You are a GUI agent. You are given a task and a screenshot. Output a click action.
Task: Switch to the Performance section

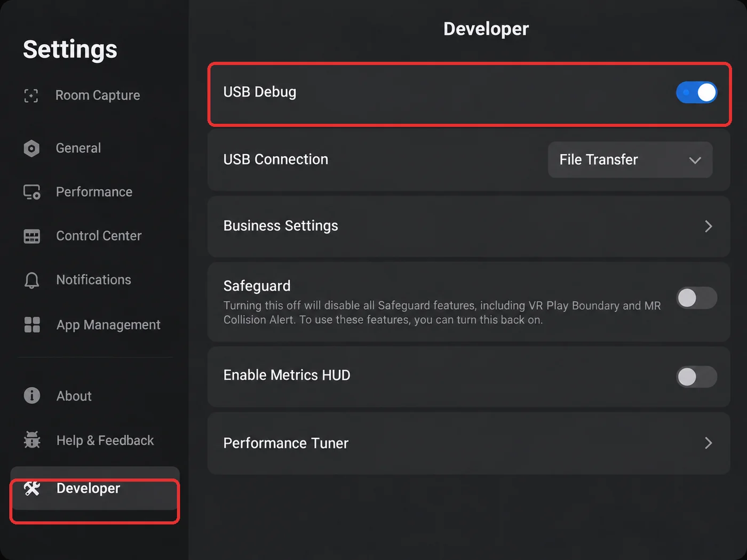tap(95, 192)
